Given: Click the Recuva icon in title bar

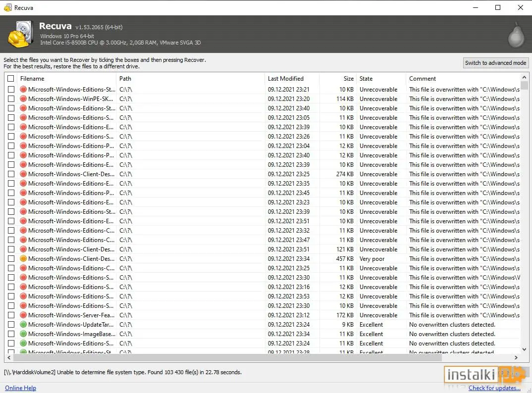Looking at the screenshot, I should pos(8,8).
